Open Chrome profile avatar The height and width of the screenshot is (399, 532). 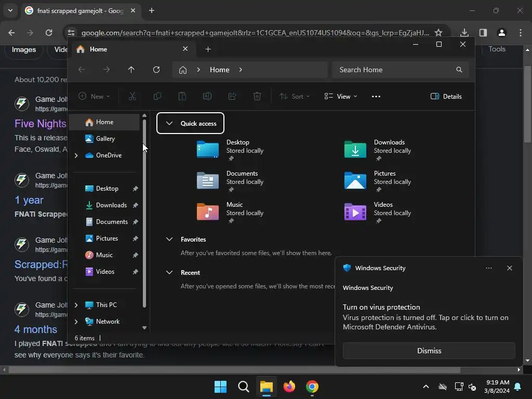(502, 33)
